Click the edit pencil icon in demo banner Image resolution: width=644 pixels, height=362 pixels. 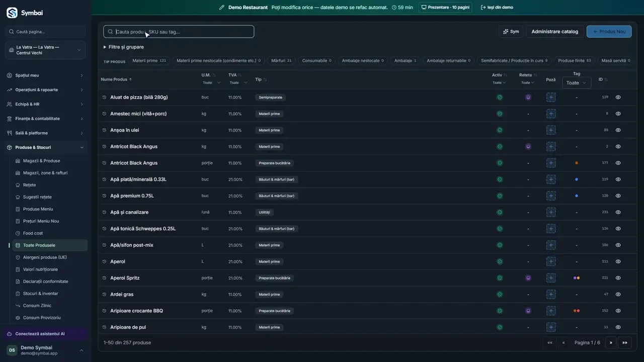point(222,8)
